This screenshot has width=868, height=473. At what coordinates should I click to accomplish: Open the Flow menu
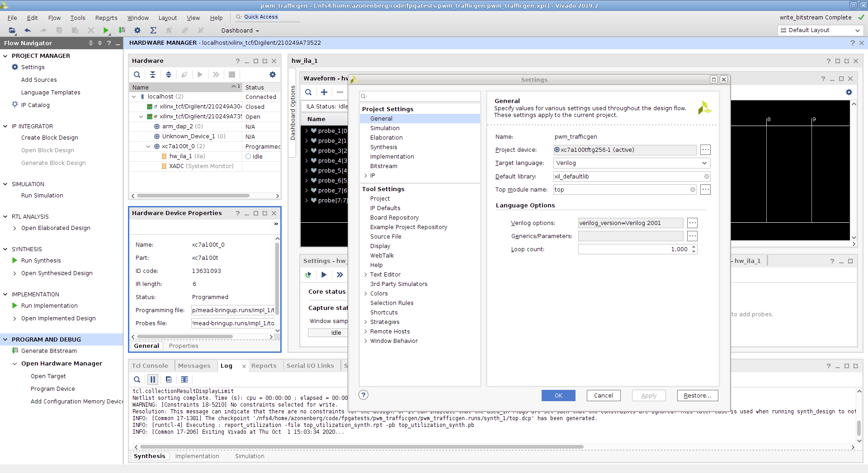(x=54, y=18)
